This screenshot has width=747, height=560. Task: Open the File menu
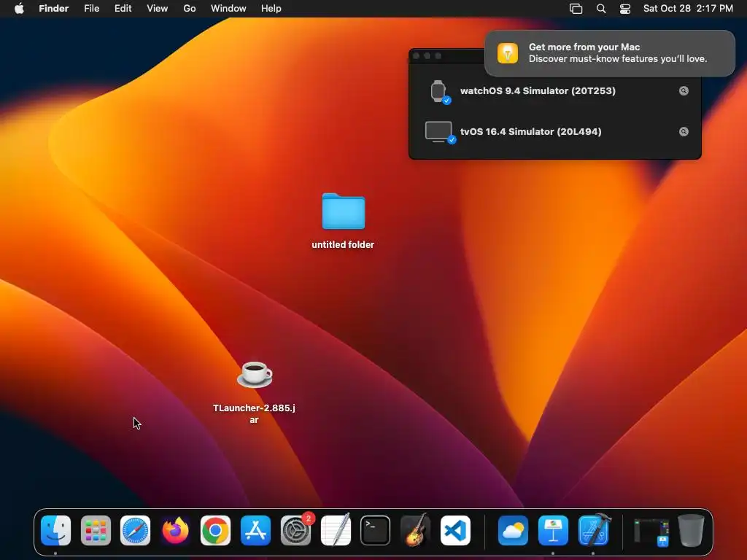click(x=91, y=9)
